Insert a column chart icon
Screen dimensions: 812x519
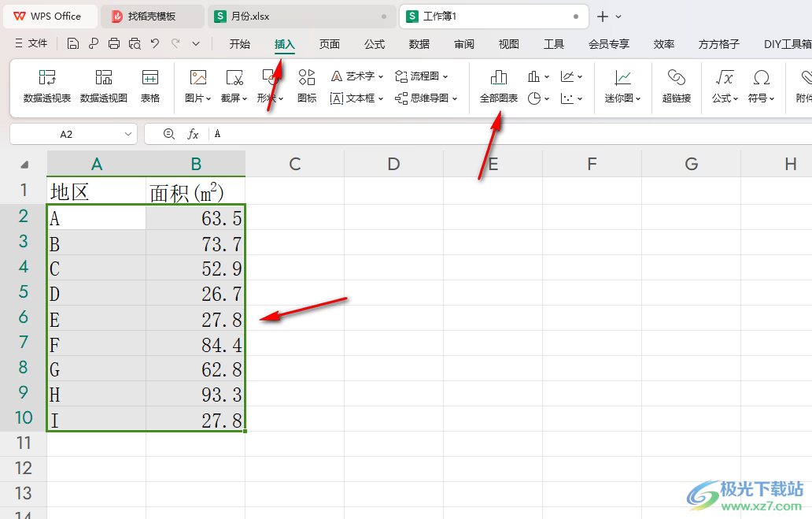click(533, 76)
